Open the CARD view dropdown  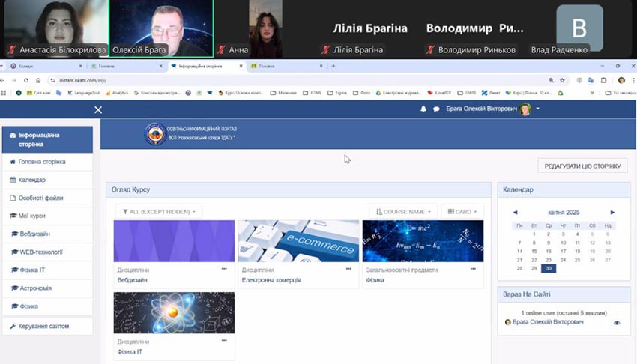[462, 212]
